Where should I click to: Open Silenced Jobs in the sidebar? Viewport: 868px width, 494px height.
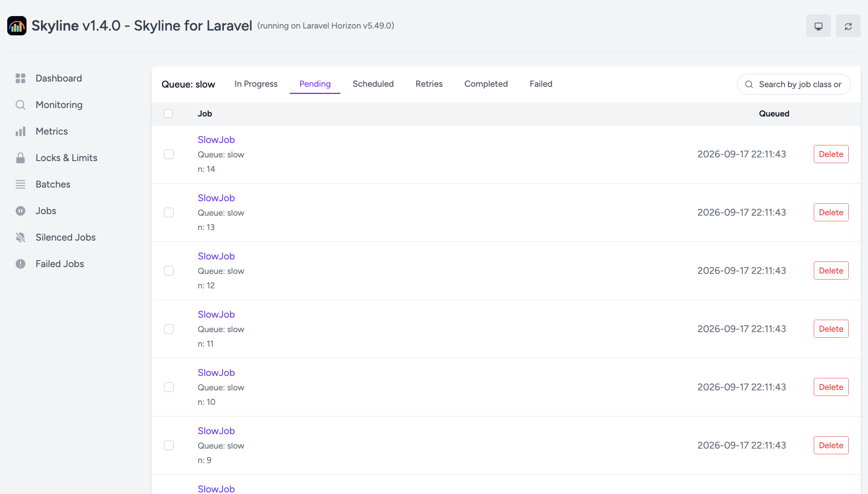(66, 237)
